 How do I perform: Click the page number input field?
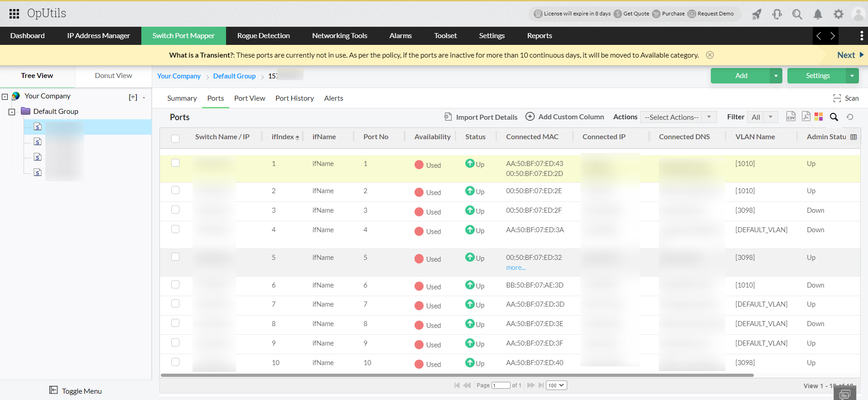[x=501, y=385]
